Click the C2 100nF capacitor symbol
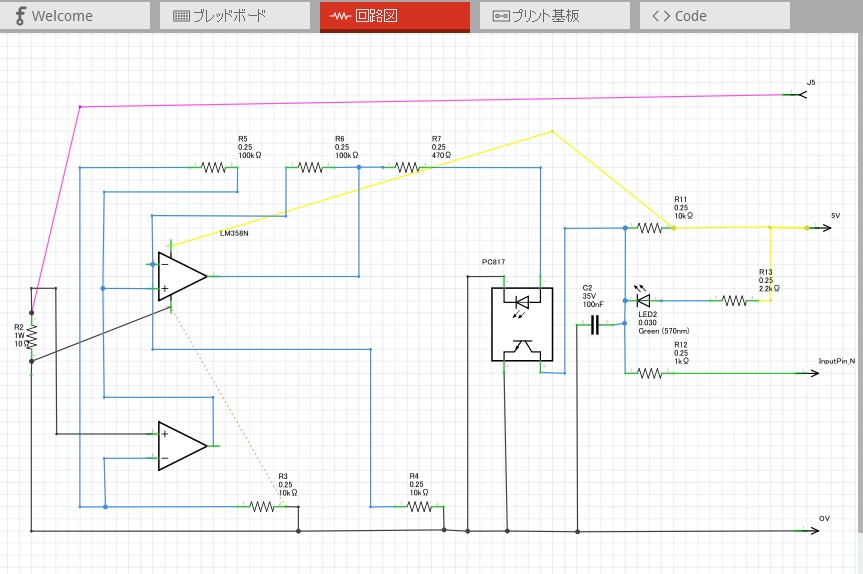The width and height of the screenshot is (863, 574). [x=595, y=325]
